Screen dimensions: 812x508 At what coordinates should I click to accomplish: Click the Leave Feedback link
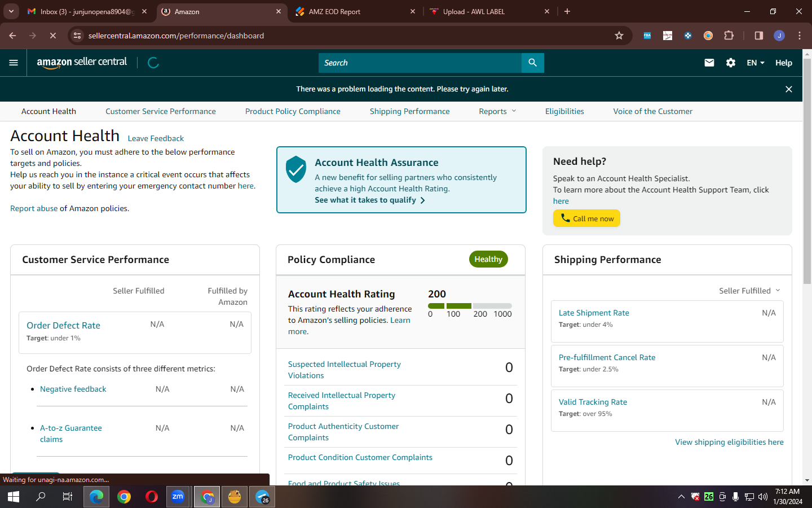point(156,138)
